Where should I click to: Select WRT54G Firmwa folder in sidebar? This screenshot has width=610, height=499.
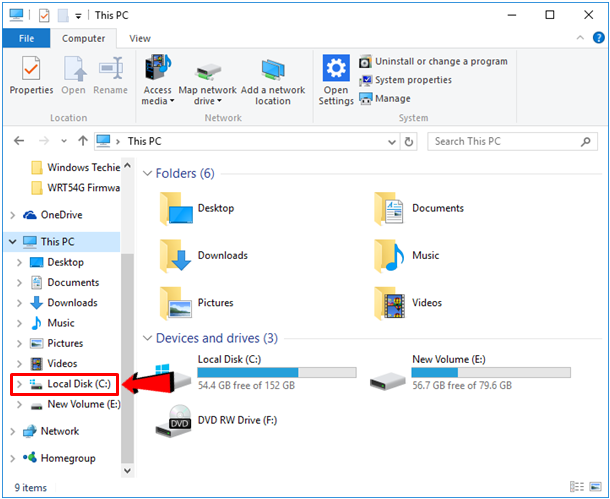(75, 188)
